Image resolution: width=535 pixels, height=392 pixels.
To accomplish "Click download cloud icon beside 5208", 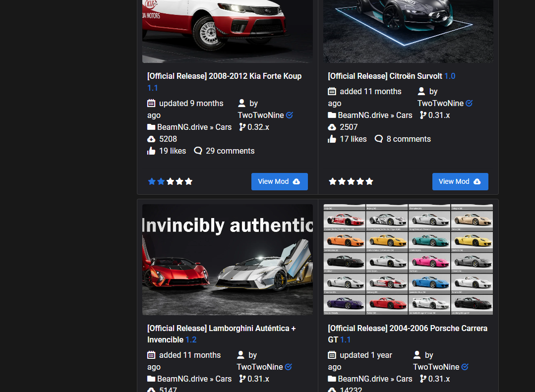I will coord(151,139).
